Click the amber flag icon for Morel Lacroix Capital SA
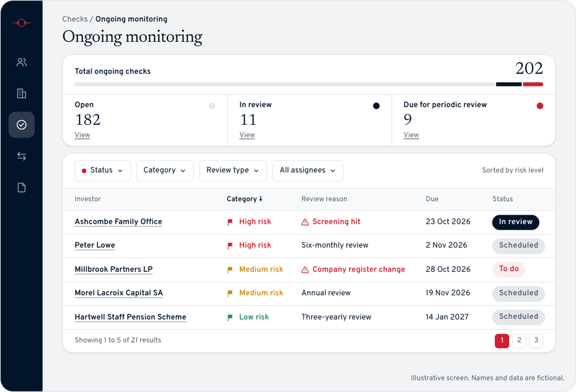The image size is (576, 392). click(x=230, y=293)
